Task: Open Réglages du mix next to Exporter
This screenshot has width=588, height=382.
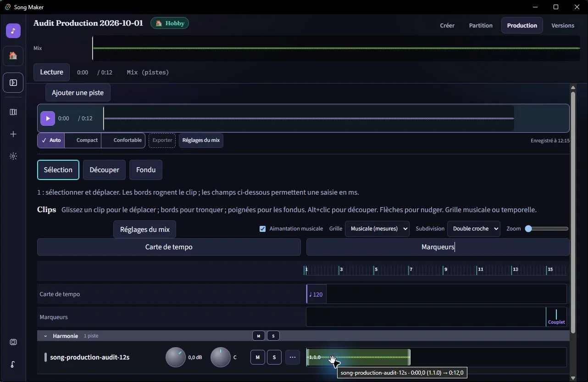Action: point(201,140)
